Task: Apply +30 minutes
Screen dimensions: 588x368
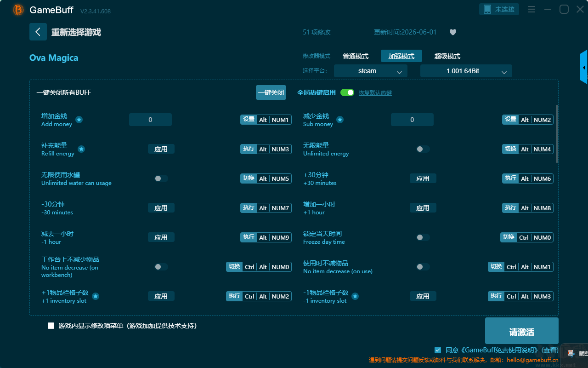Action: (x=423, y=178)
